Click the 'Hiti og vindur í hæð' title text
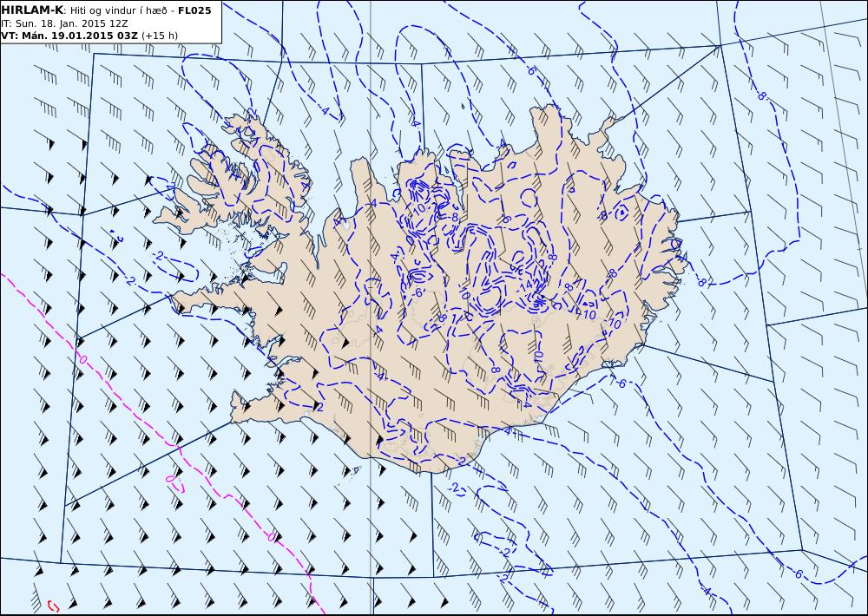The image size is (868, 616). pyautogui.click(x=119, y=11)
